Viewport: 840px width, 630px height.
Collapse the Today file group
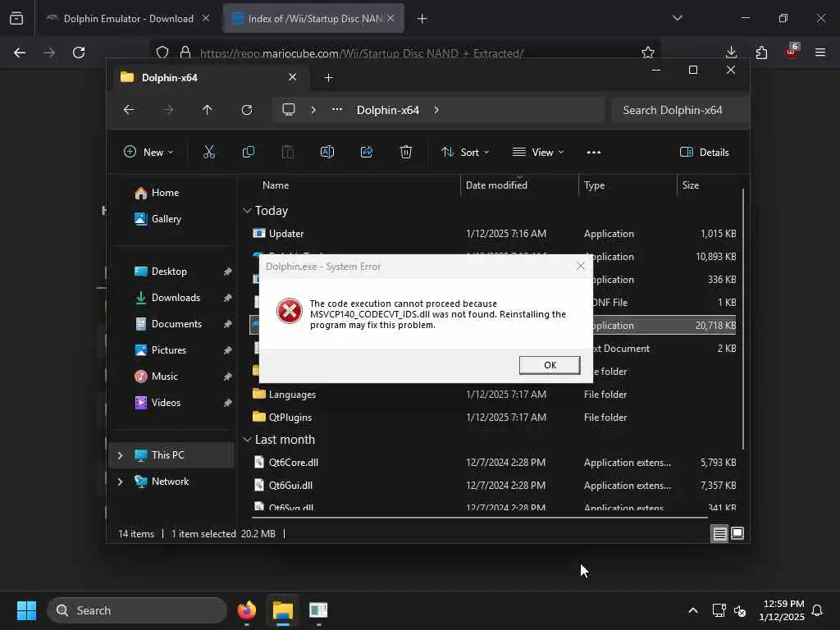247,211
